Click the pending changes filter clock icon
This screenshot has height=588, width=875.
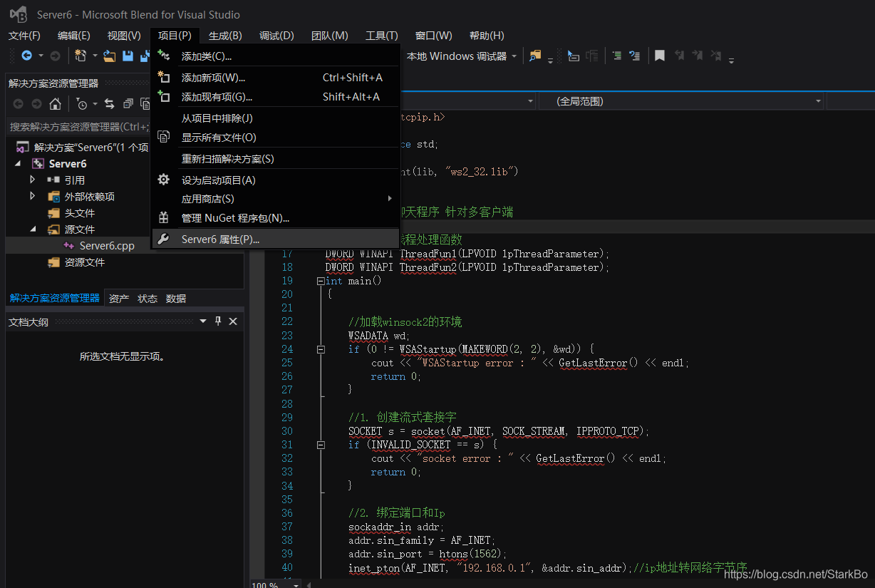point(82,104)
